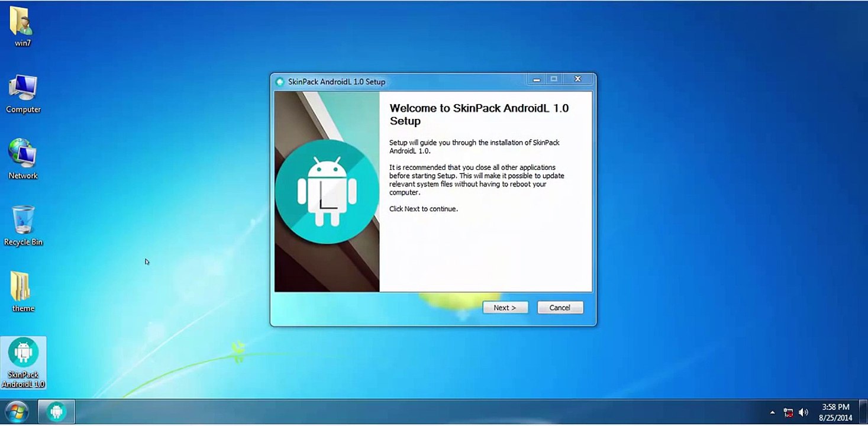Minimize the SkinPack setup window
868x426 pixels.
pyautogui.click(x=536, y=79)
